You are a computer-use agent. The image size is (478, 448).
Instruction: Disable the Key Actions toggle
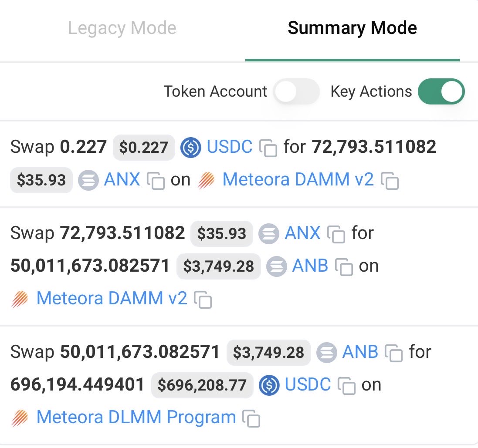[441, 91]
